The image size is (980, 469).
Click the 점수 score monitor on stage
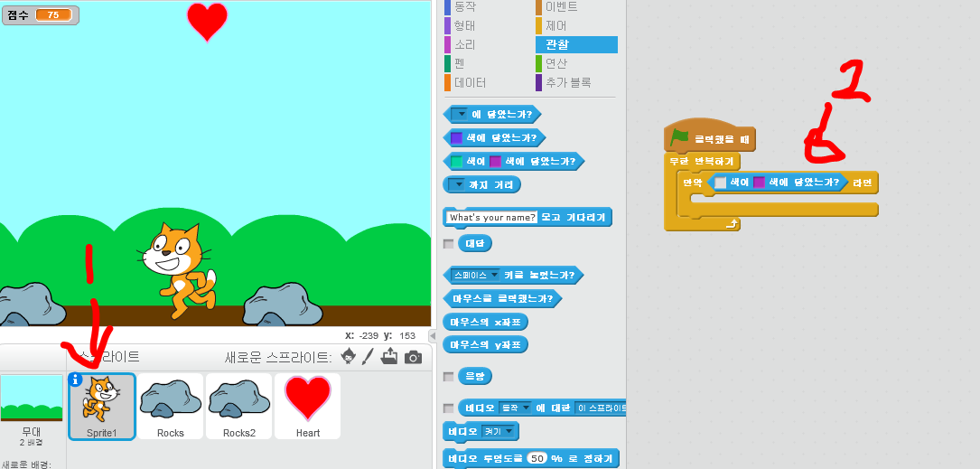[x=41, y=15]
